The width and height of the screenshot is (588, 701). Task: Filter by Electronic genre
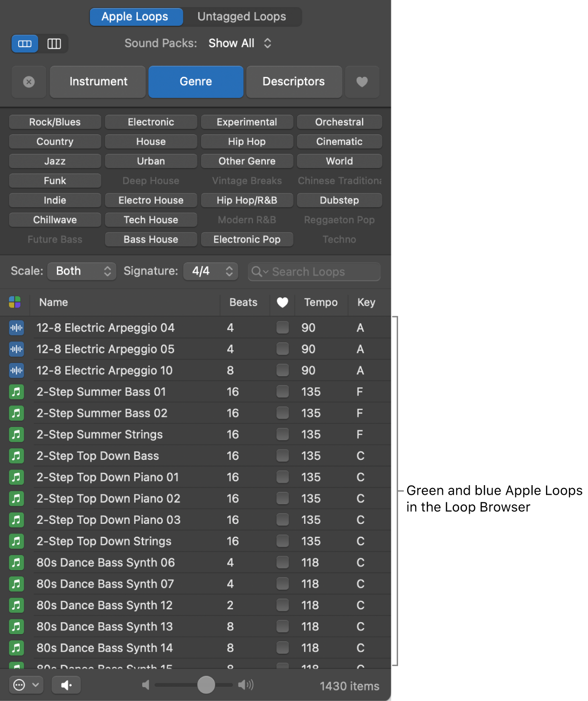tap(151, 122)
